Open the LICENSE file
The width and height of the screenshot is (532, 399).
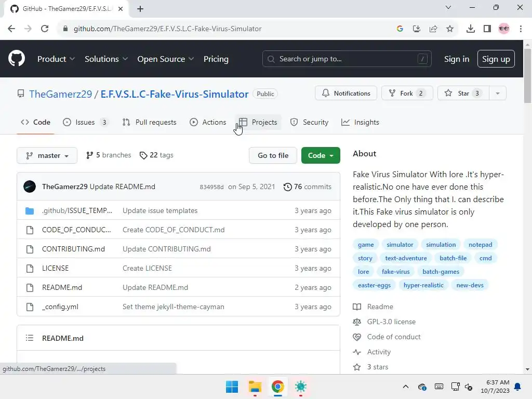(x=55, y=268)
